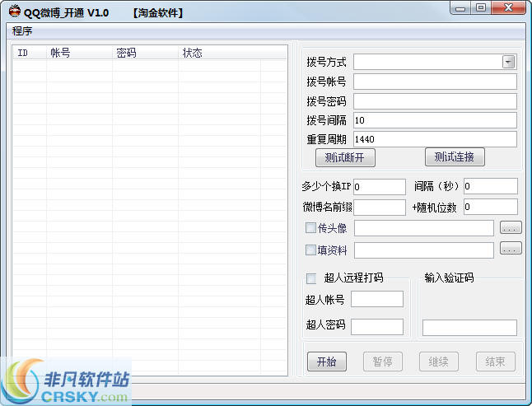Click the 填资料 file path field
The height and width of the screenshot is (406, 532).
coord(424,250)
